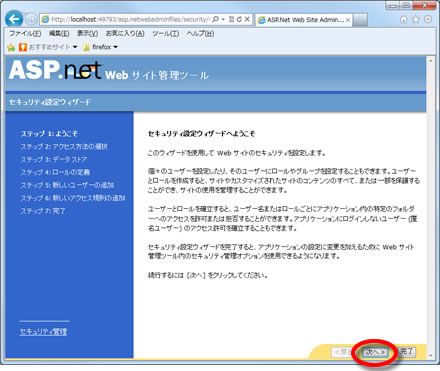This screenshot has width=440, height=371.
Task: Click the Internet Explorer page icon in address bar
Action: click(x=45, y=20)
